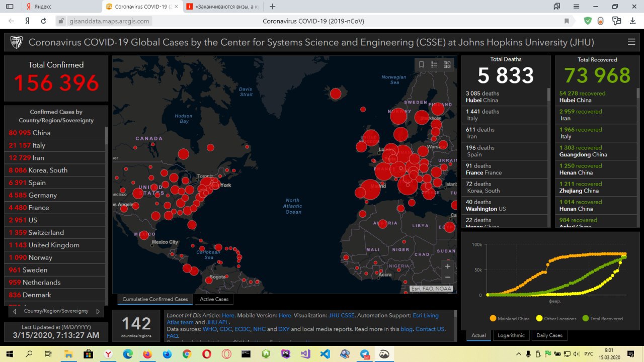
Task: Open the basemap gallery grid icon
Action: click(447, 64)
